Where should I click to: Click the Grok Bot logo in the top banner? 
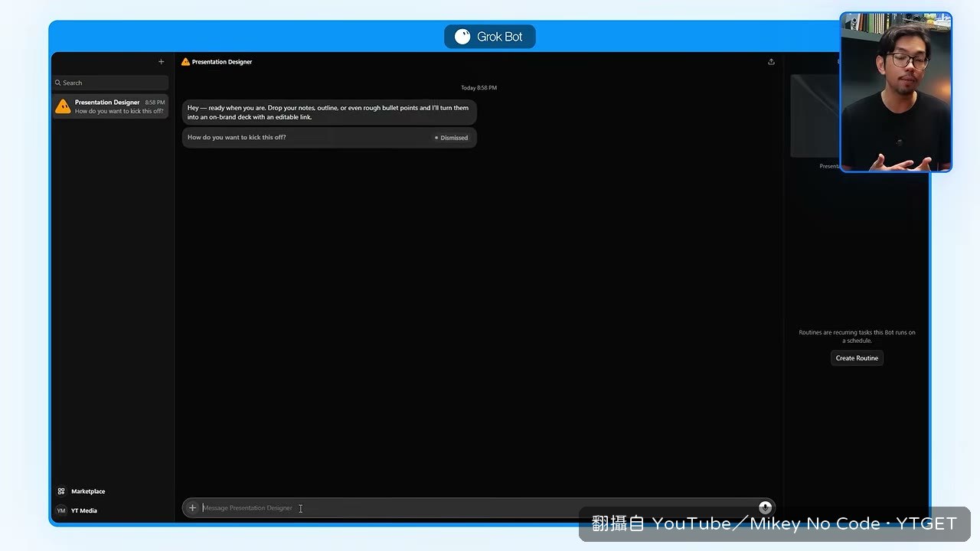point(462,37)
